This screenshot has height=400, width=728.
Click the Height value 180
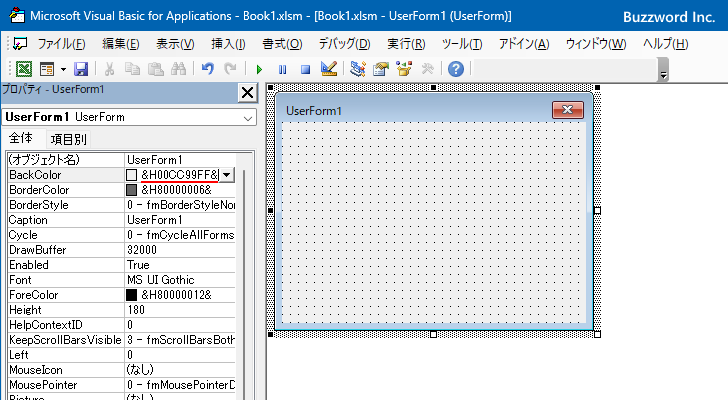tap(180, 310)
